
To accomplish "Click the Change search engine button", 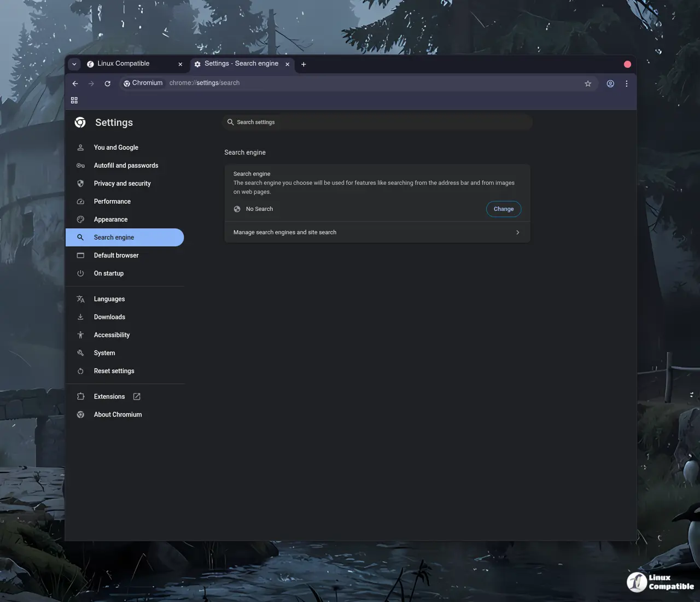I will (x=503, y=209).
